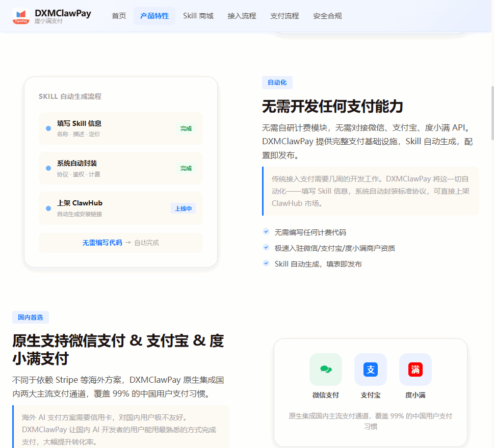The image size is (494, 448).
Task: Select the 产品特性 nav tab
Action: (154, 16)
